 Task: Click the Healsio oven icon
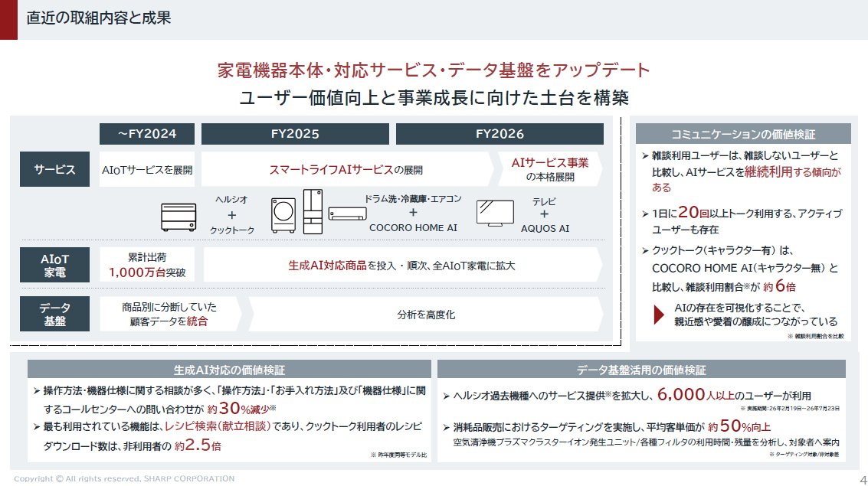179,217
